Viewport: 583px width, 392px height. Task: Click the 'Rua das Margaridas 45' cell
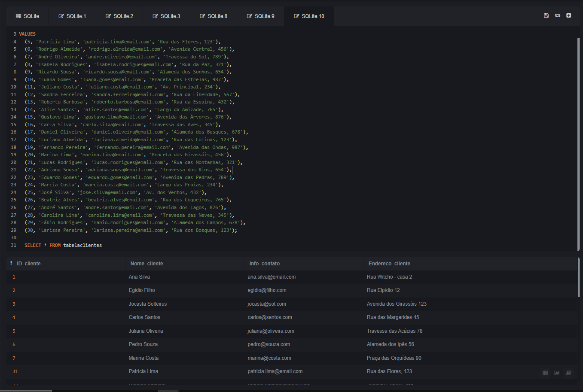(393, 317)
